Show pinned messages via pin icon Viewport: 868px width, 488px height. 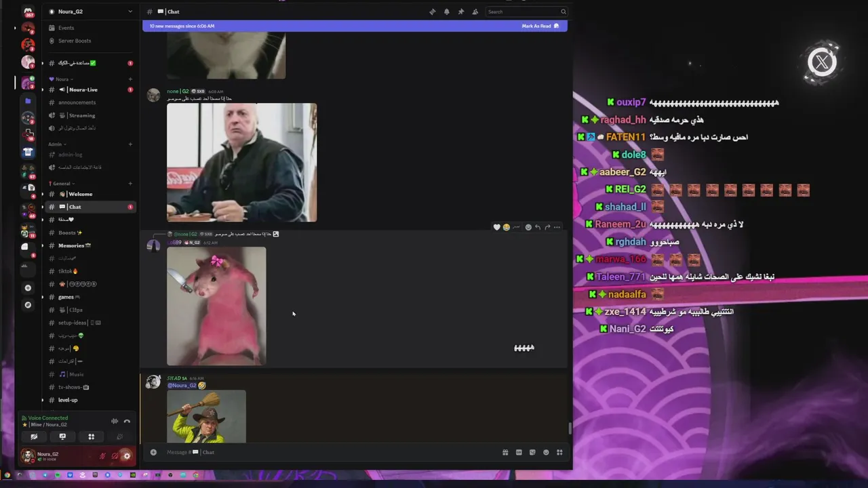[460, 12]
